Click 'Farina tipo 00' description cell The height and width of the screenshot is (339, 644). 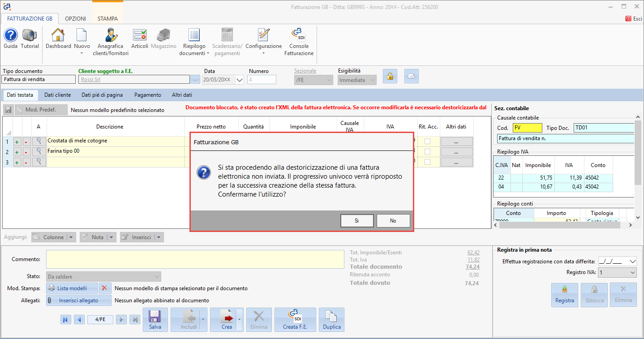pyautogui.click(x=116, y=151)
